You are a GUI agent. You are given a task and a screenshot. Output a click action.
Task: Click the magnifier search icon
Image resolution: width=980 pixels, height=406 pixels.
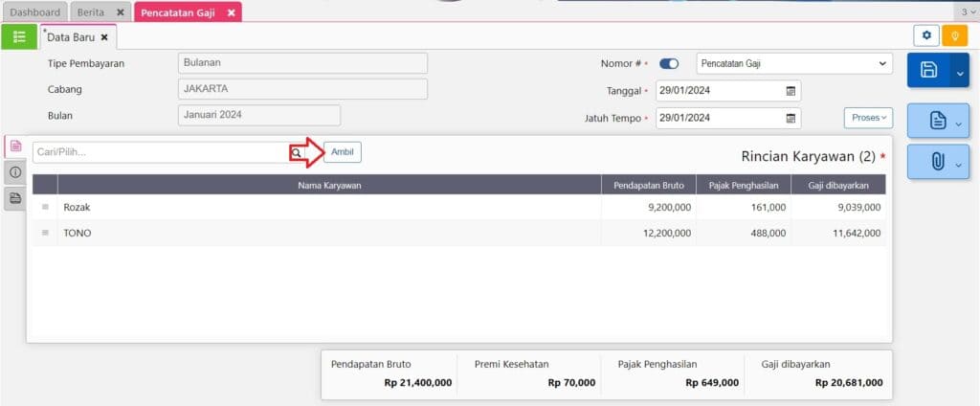coord(297,152)
